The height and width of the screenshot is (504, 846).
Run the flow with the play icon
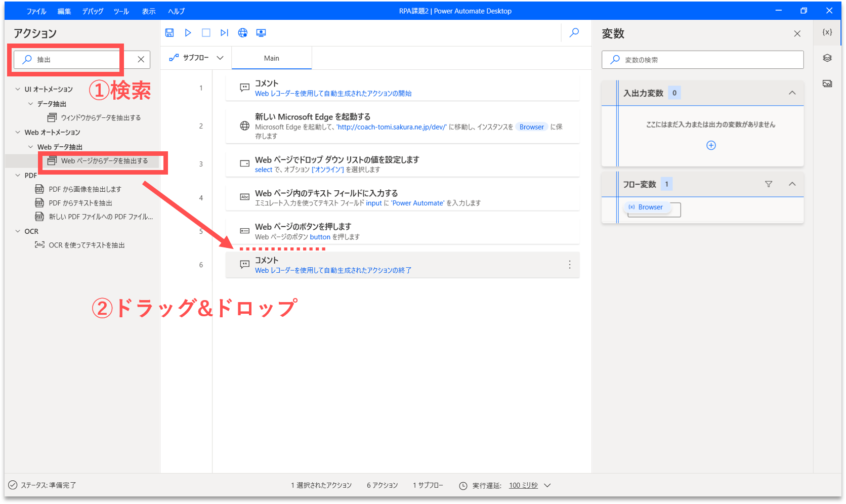tap(188, 33)
